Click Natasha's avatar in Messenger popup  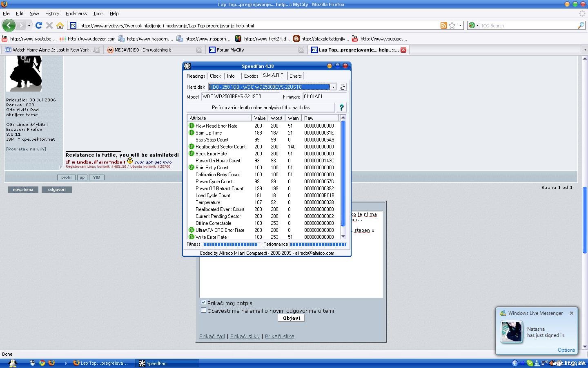[x=511, y=332]
